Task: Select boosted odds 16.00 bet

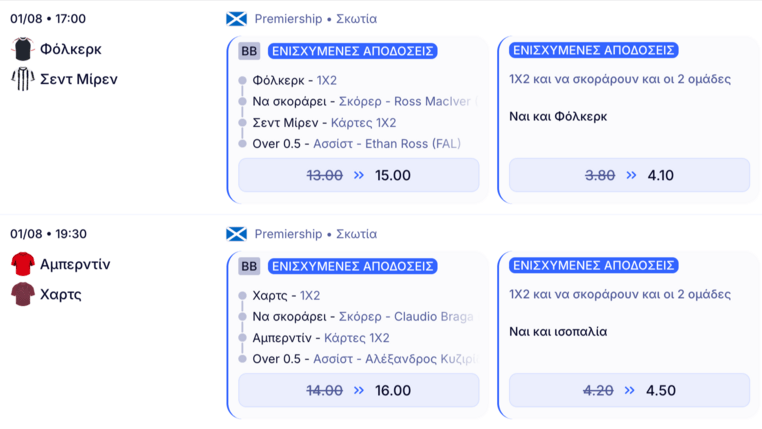Action: click(x=359, y=390)
